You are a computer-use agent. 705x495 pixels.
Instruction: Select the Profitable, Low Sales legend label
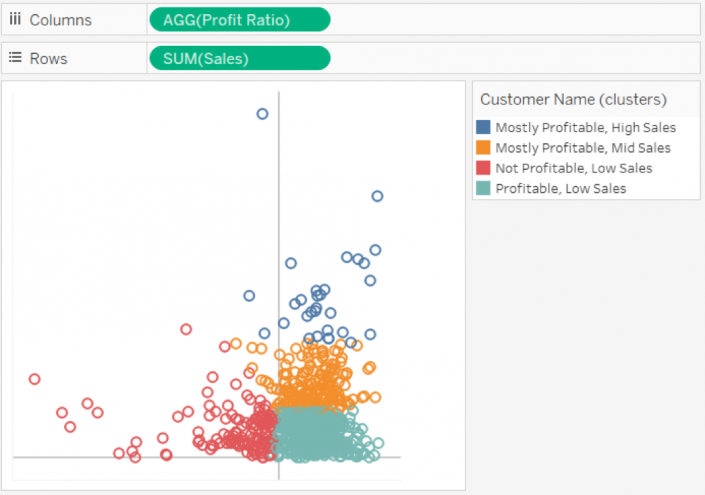(561, 188)
